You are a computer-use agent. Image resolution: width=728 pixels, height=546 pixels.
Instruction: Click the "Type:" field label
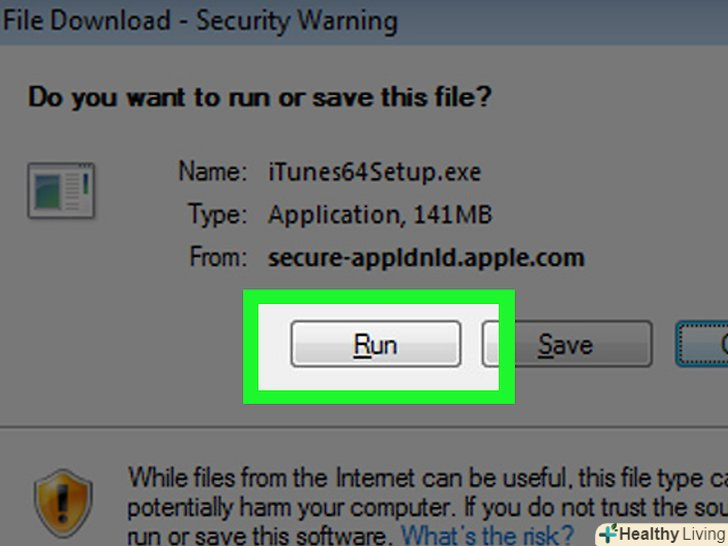[217, 214]
